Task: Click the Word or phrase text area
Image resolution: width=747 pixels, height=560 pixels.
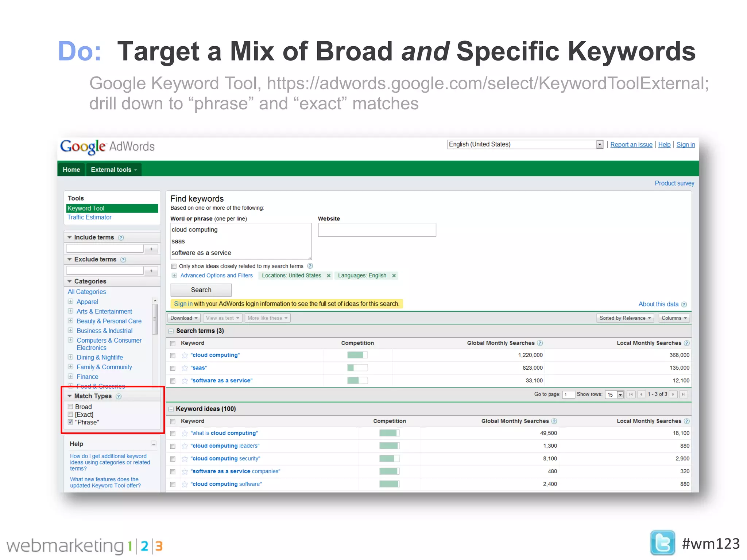Action: [x=241, y=241]
